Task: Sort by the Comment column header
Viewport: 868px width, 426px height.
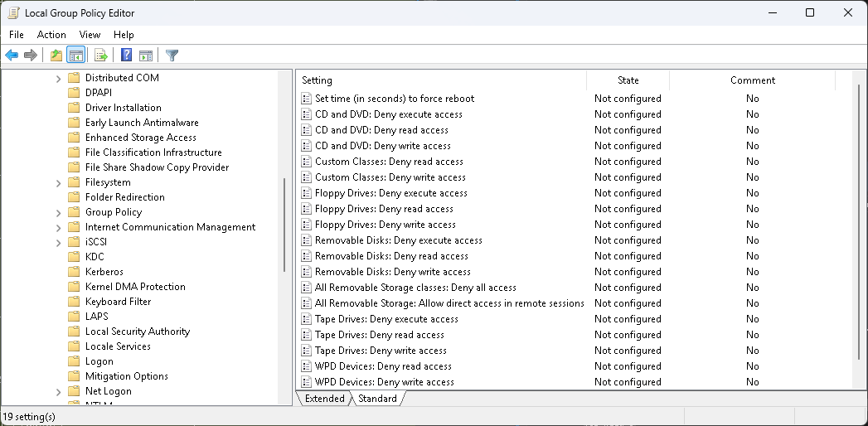Action: (x=752, y=80)
